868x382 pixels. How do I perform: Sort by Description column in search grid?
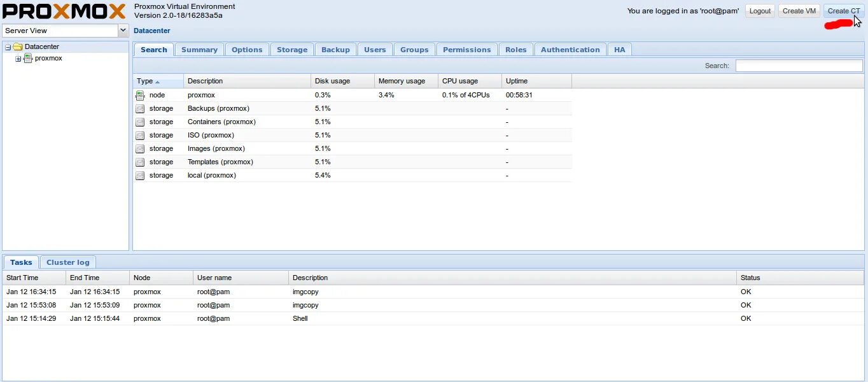tap(248, 81)
